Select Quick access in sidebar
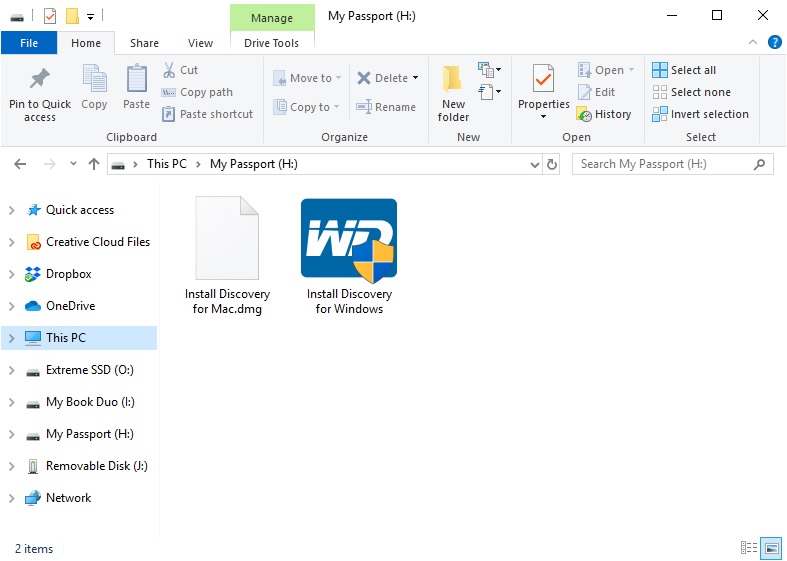Screen dimensions: 787x561 coord(80,210)
